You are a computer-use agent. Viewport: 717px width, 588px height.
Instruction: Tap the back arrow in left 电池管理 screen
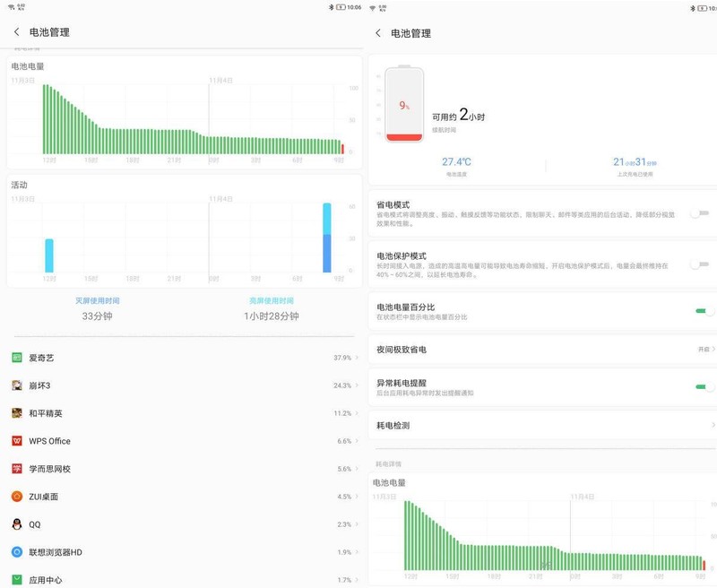click(x=17, y=31)
